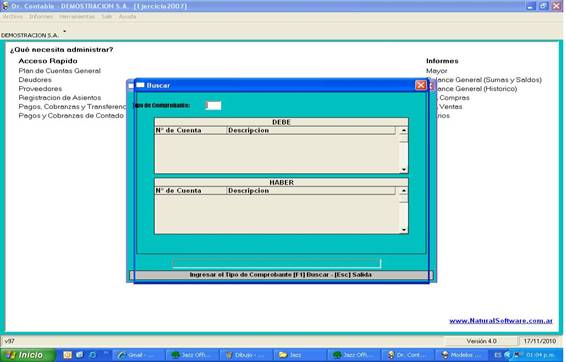Open Plan de Cuentas General
The width and height of the screenshot is (566, 362).
click(60, 71)
